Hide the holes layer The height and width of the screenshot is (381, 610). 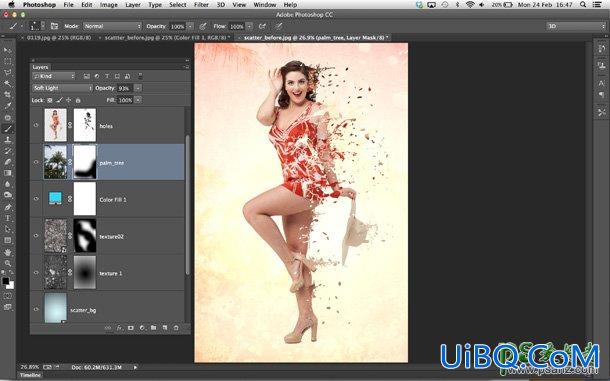click(x=36, y=125)
